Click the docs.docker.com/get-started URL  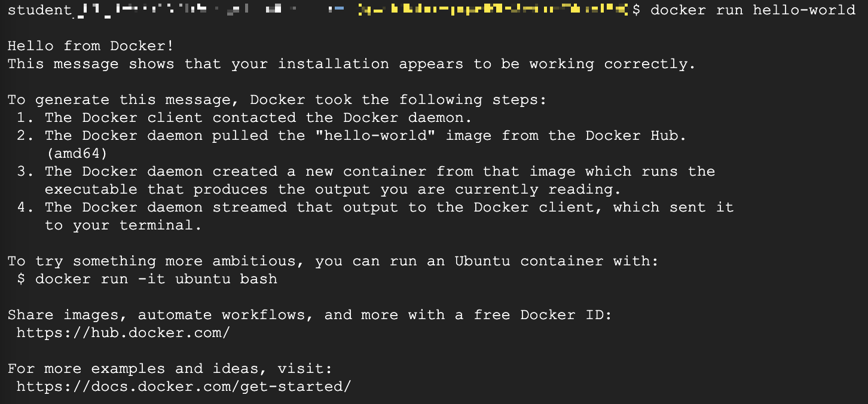click(184, 387)
